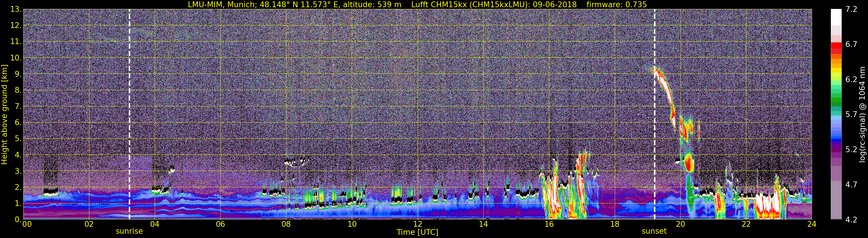Click the colorbar value '6.2'
Image resolution: width=868 pixels, height=238 pixels.
[x=851, y=79]
